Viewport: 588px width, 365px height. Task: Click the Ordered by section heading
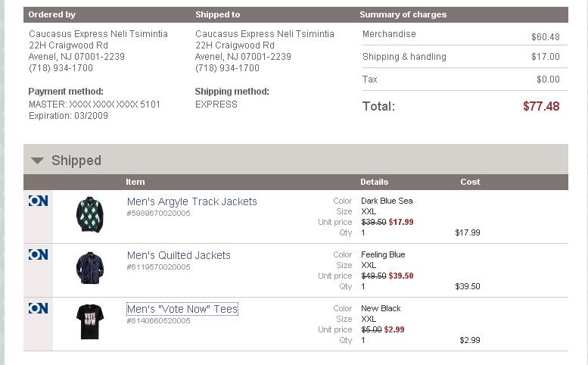pos(51,14)
